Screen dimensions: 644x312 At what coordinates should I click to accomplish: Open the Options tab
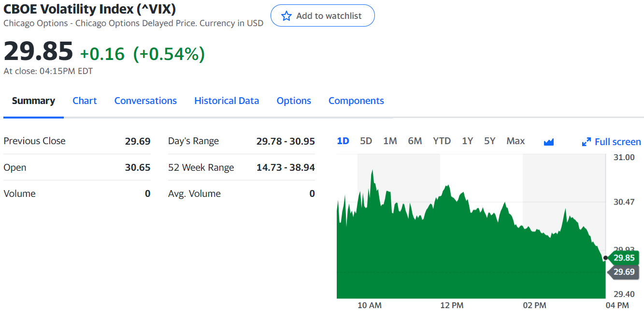[x=294, y=101]
